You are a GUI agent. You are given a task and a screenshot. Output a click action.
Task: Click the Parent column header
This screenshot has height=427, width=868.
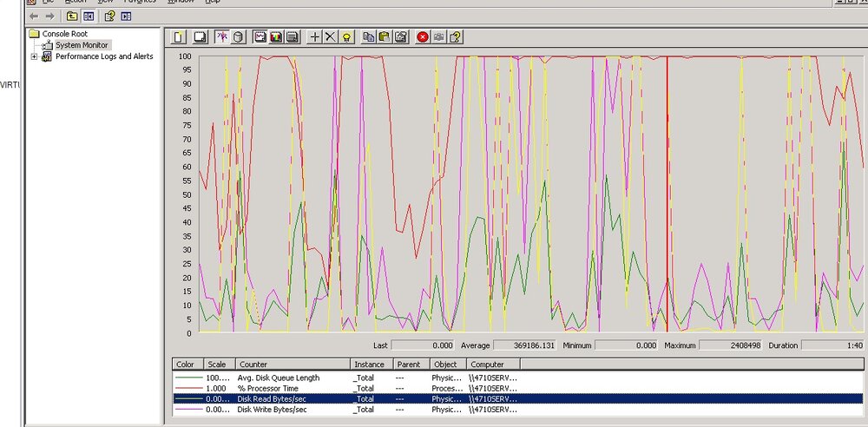point(411,365)
